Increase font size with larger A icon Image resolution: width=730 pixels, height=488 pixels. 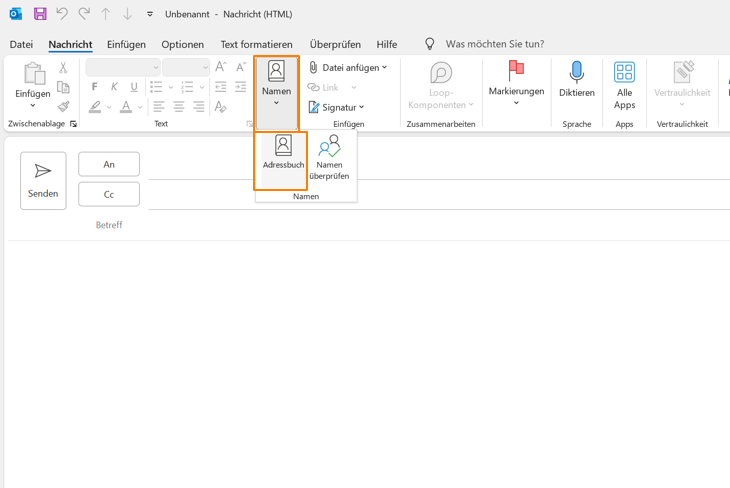(221, 67)
